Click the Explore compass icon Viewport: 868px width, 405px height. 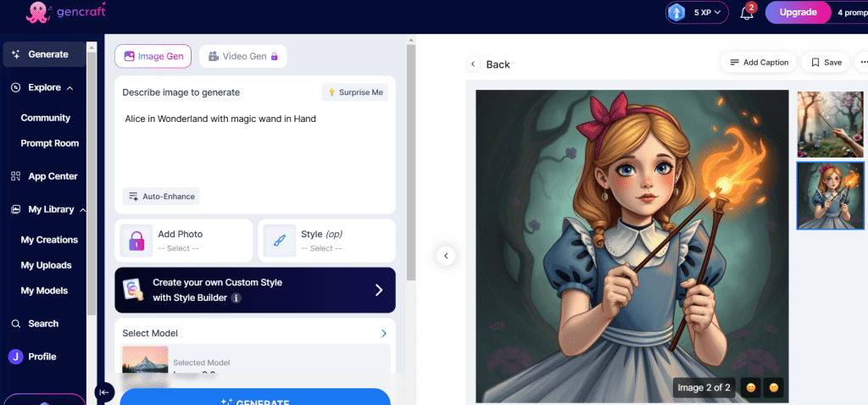coord(16,87)
